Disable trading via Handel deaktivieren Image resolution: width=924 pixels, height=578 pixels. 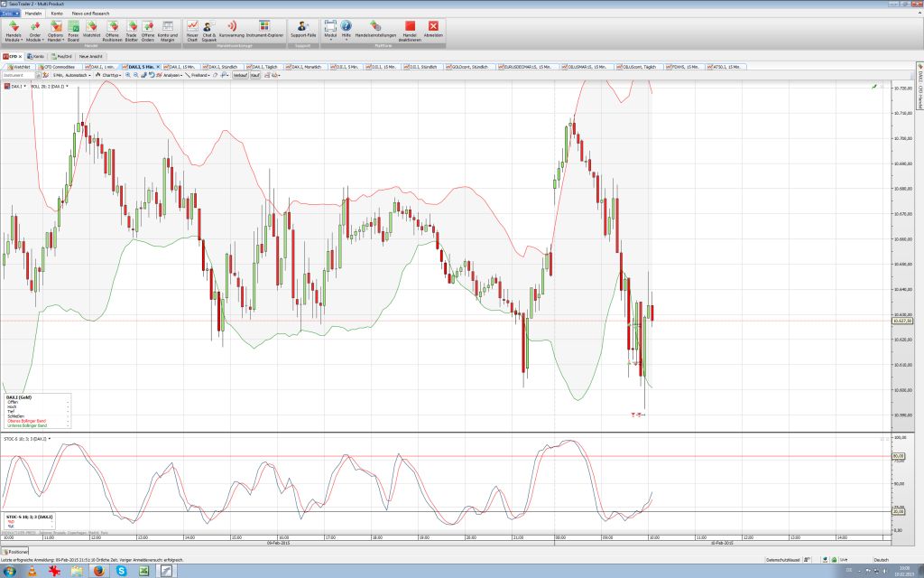pos(408,32)
